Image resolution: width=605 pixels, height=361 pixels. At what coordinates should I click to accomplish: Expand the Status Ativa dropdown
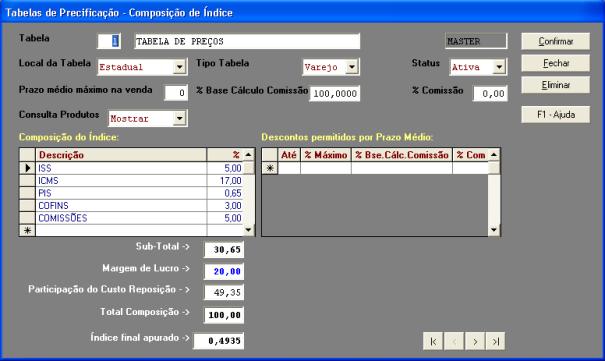click(x=499, y=67)
